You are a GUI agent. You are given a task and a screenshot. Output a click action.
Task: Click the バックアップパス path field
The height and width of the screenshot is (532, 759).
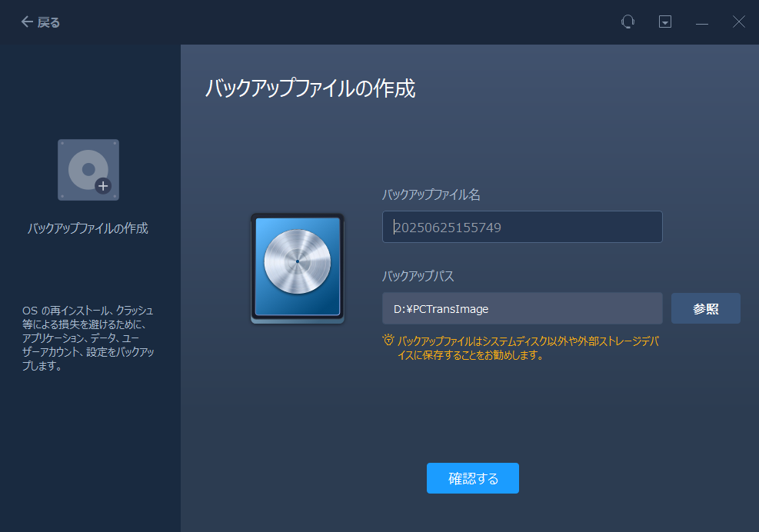point(522,308)
